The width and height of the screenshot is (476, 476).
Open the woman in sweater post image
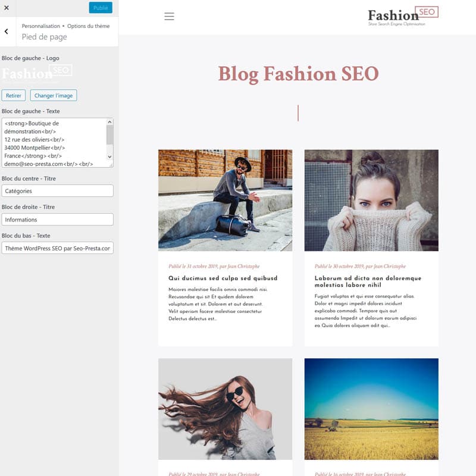tap(371, 200)
